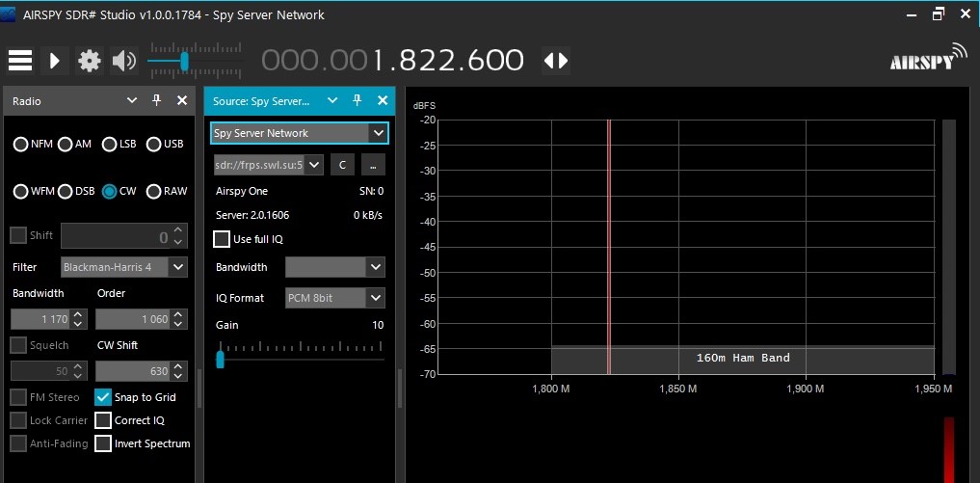980x483 pixels.
Task: Click the ellipsis browse servers button
Action: click(371, 164)
